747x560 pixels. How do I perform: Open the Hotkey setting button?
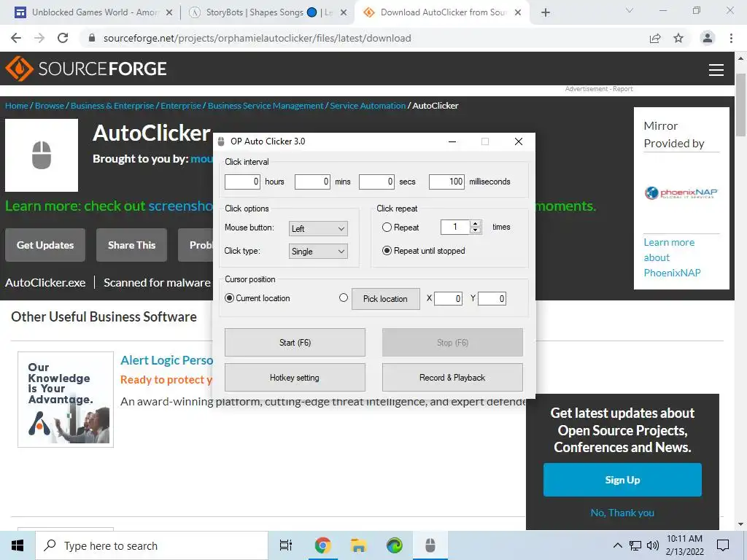tap(295, 378)
